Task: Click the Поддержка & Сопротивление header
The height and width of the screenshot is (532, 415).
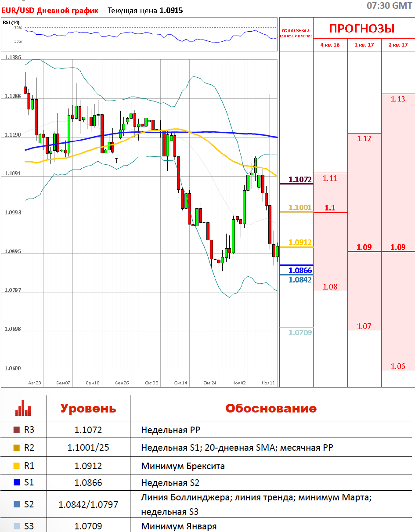Action: click(296, 33)
